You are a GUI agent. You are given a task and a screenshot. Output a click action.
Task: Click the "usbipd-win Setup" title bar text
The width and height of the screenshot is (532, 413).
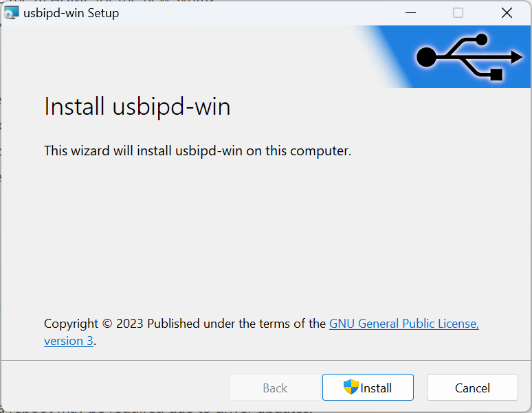click(x=71, y=13)
